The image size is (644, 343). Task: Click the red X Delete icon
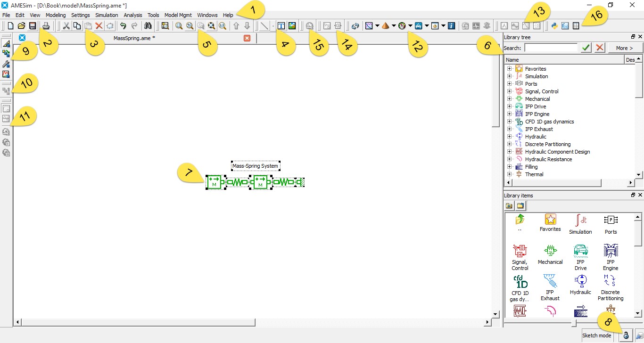click(x=99, y=26)
